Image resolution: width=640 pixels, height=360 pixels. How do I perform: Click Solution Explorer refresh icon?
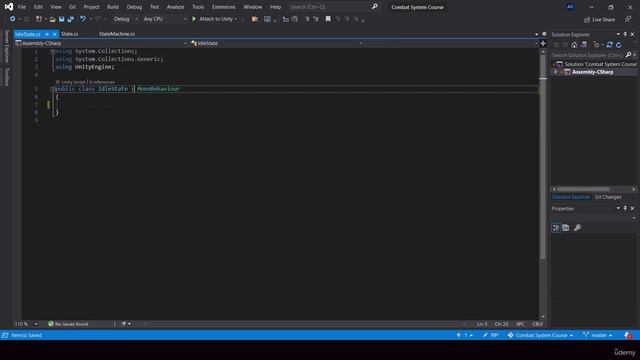[x=619, y=45]
